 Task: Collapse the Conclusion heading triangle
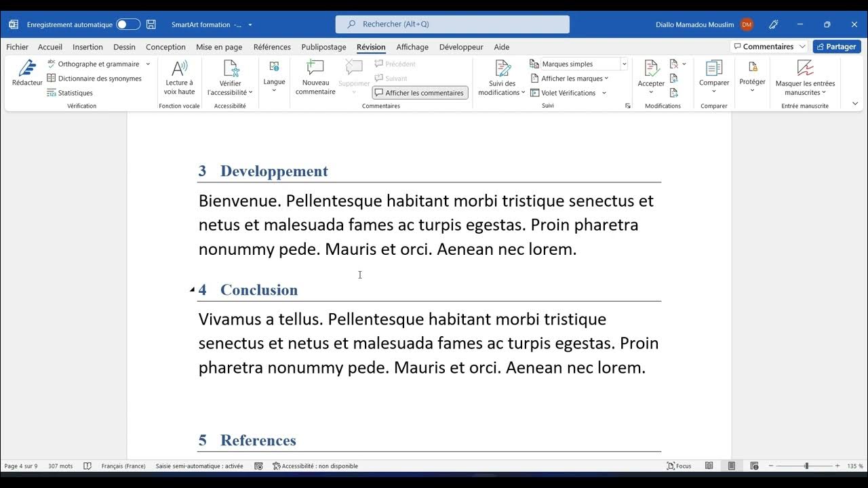click(x=192, y=290)
